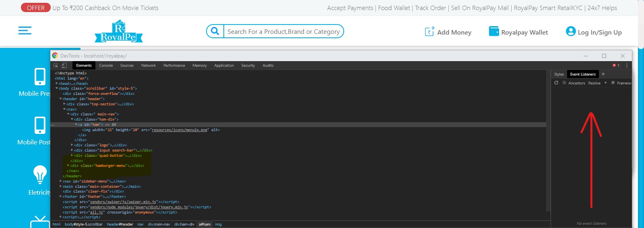Screen dimensions: 644x228
Task: Click the OFFER badge button
Action: pos(35,8)
